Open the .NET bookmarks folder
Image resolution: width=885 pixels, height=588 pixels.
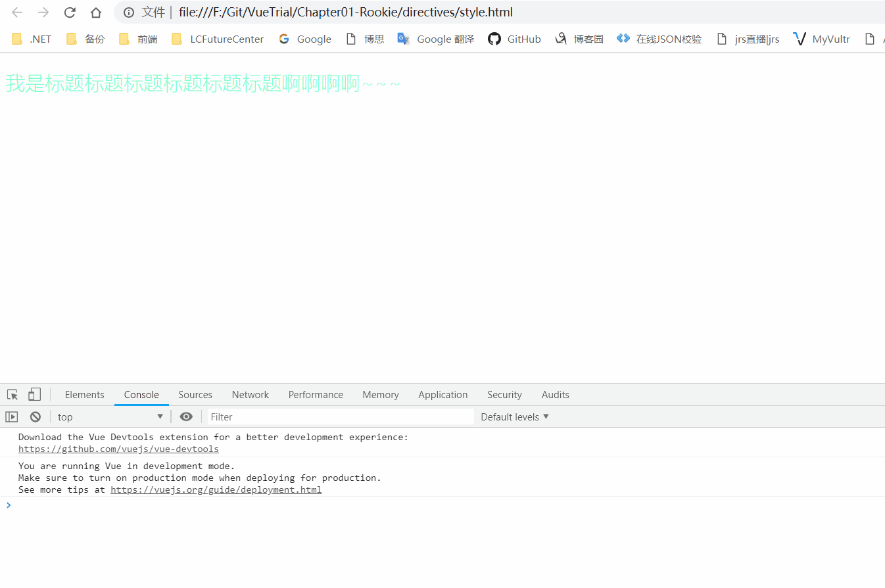32,39
